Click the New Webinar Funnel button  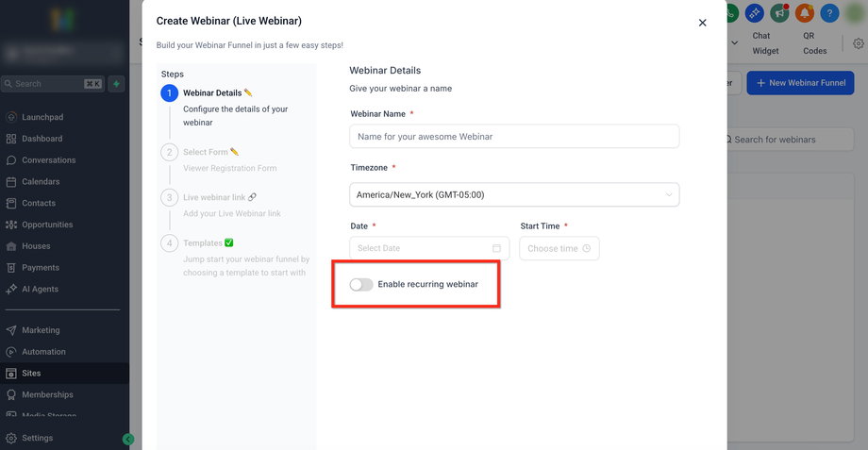[x=800, y=83]
